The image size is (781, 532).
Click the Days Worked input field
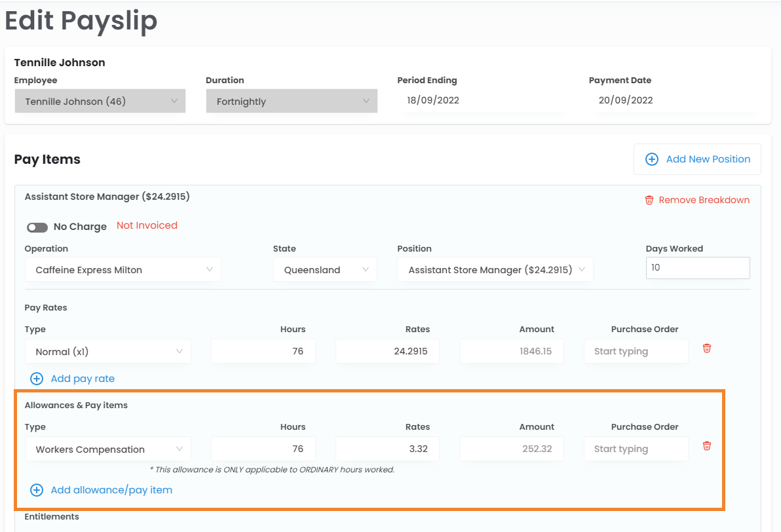click(698, 268)
